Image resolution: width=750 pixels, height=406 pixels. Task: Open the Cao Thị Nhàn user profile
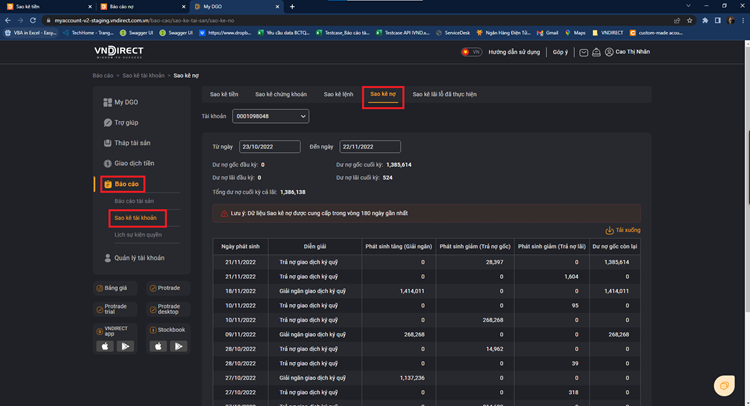click(627, 52)
